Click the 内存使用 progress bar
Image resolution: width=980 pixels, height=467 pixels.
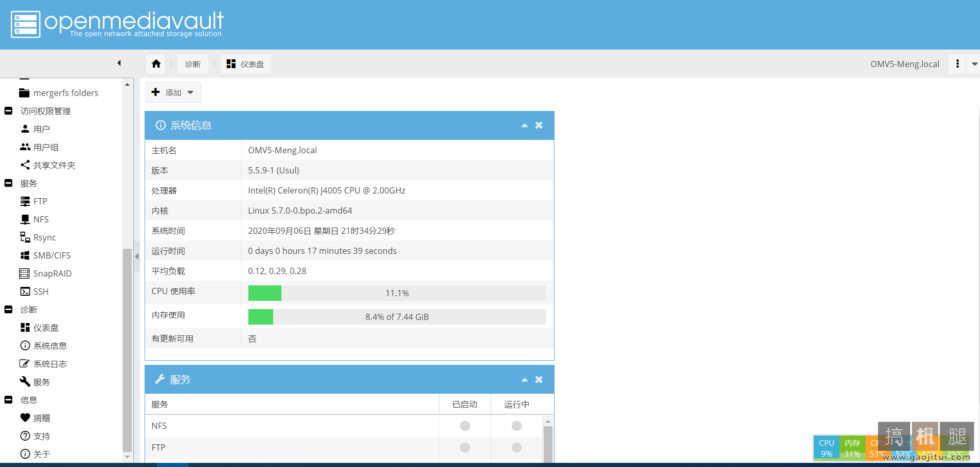[x=397, y=317]
